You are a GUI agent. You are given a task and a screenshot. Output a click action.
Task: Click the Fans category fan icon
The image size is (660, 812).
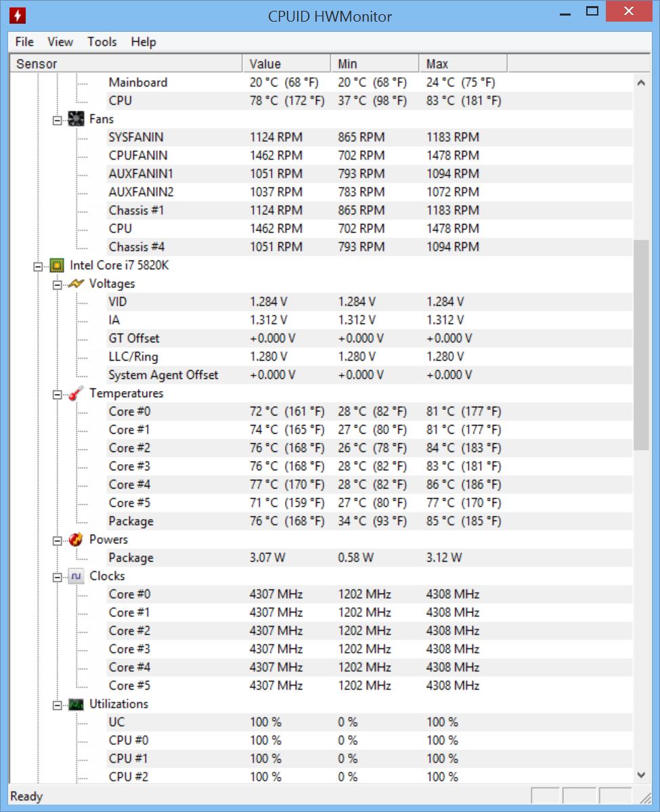(76, 119)
